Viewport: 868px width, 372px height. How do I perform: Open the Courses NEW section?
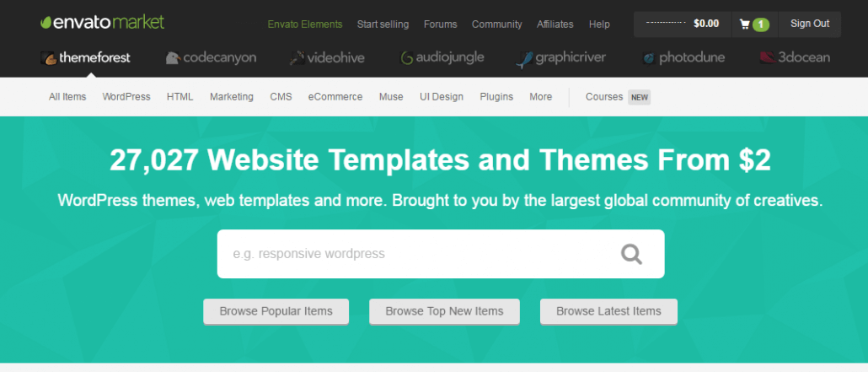pos(617,97)
